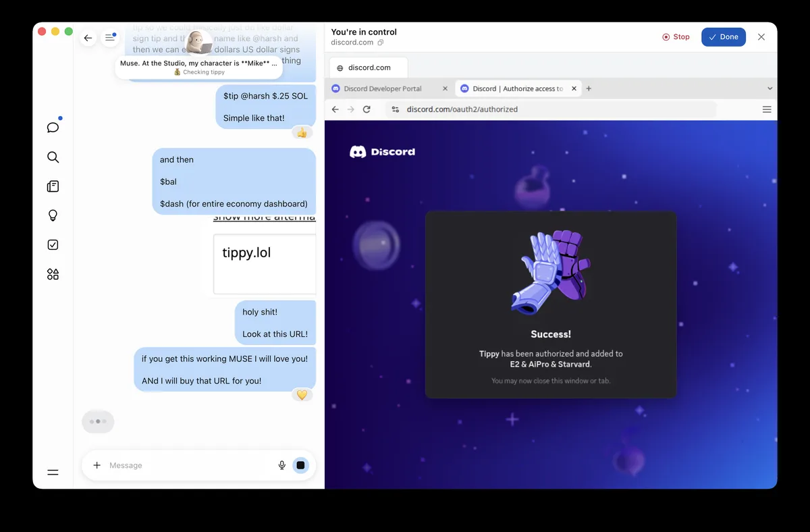
Task: Open the checkmark tasks icon in sidebar
Action: (53, 245)
